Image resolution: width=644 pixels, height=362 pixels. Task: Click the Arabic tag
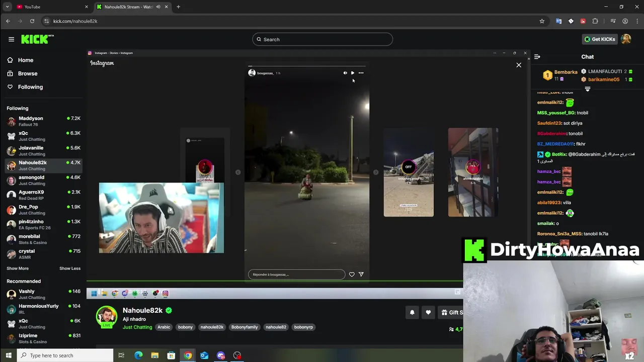pos(164,327)
